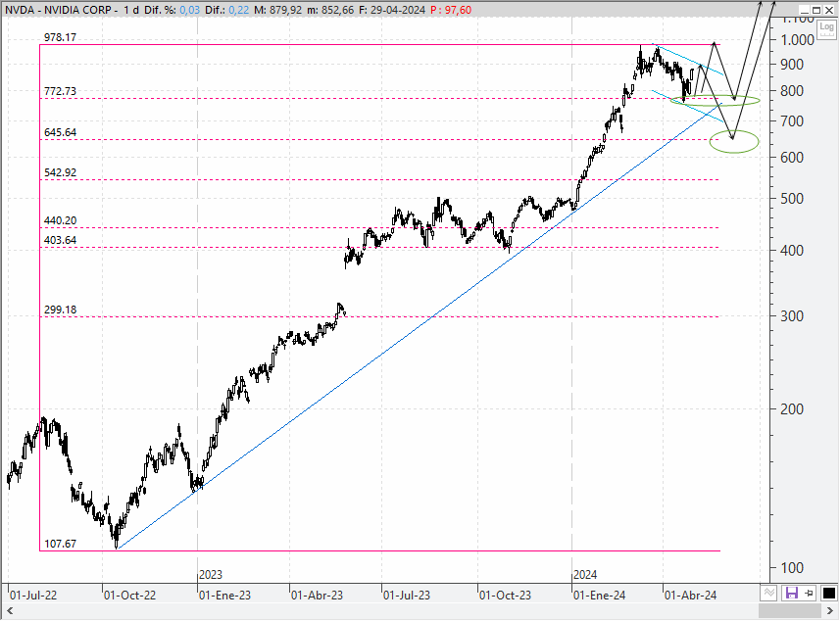Select the 645.64 level label
840x621 pixels.
click(60, 132)
